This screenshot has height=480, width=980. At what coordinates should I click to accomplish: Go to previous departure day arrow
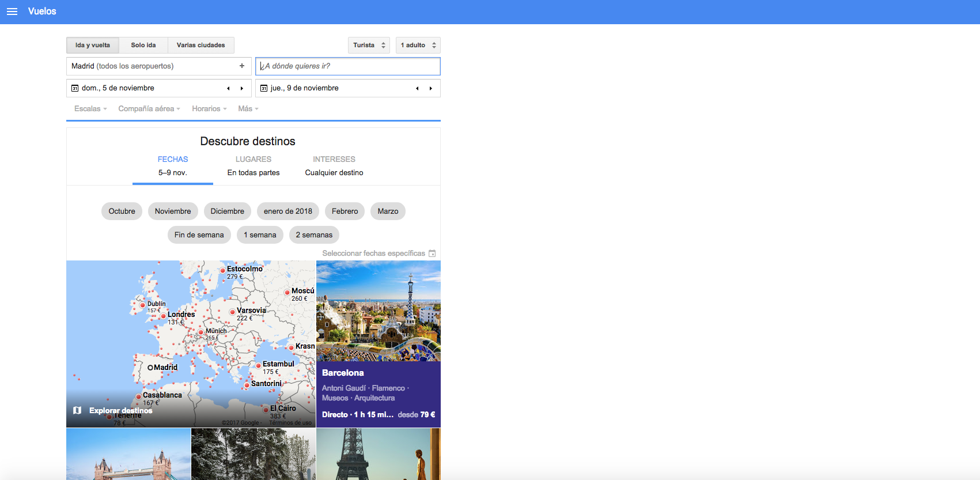(x=228, y=88)
